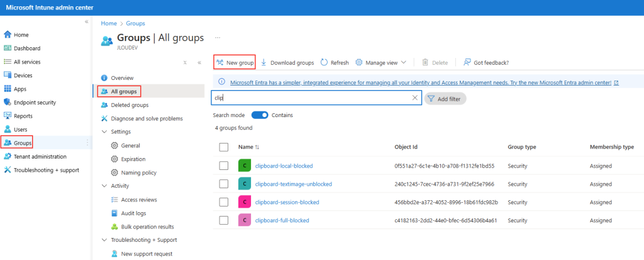The width and height of the screenshot is (644, 260).
Task: Check the select-all groups checkbox
Action: (x=223, y=147)
